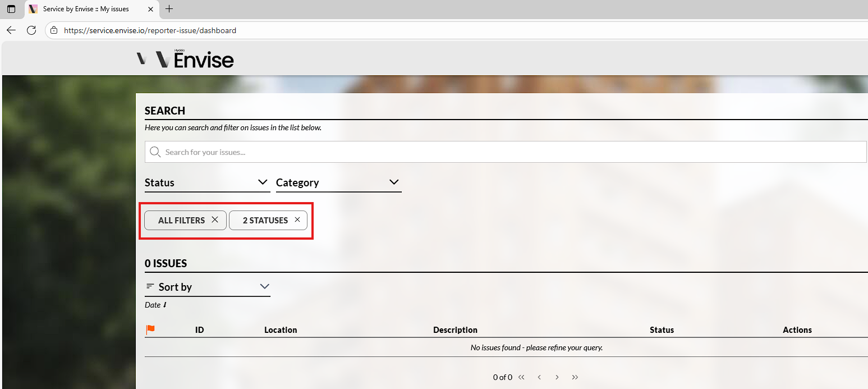
Task: Click the orange flag column icon
Action: pos(150,329)
